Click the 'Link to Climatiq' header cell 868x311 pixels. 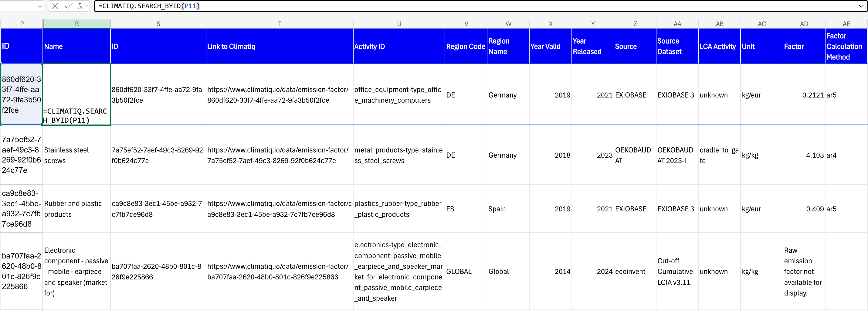(x=279, y=46)
